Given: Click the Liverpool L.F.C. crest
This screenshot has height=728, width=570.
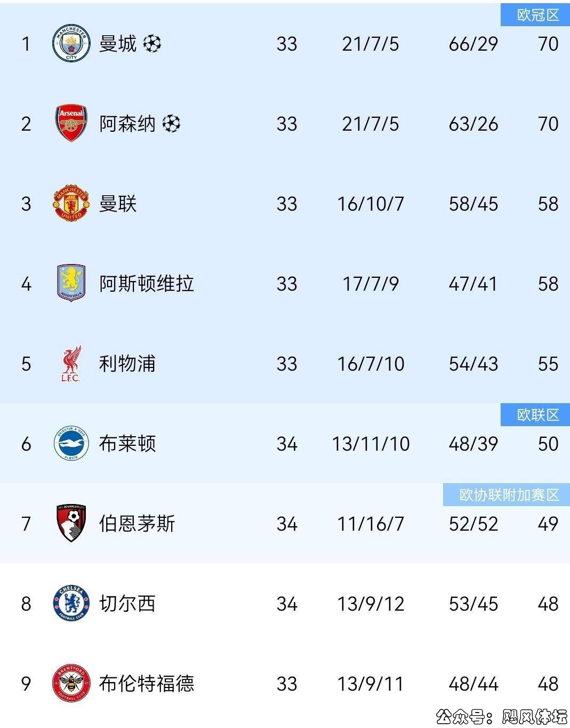Looking at the screenshot, I should pos(70,364).
